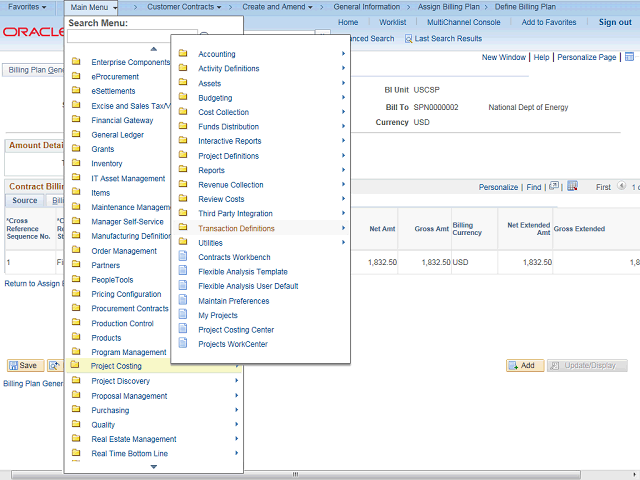Select the General Ledger menu folder

tap(117, 134)
